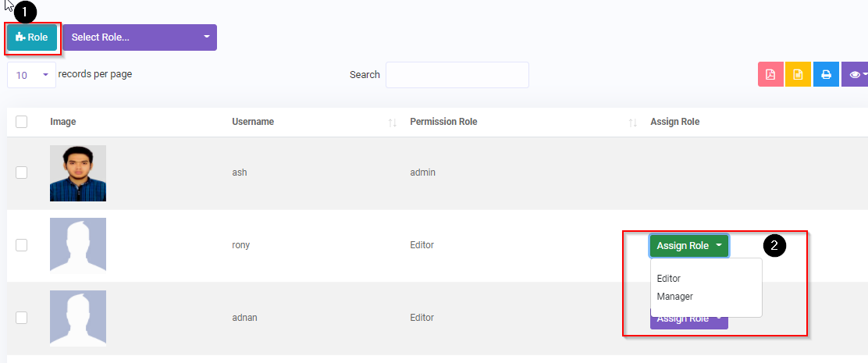Sort by Username column arrows icon
This screenshot has height=363, width=868.
click(393, 123)
